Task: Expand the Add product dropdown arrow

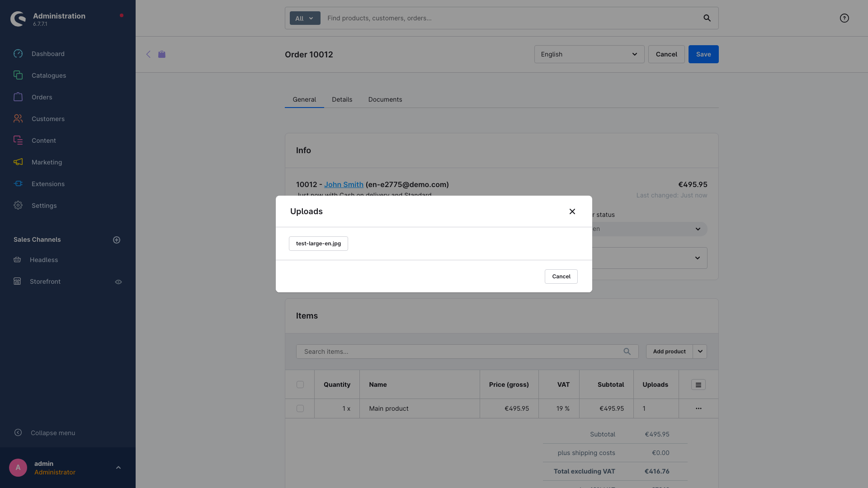Action: [700, 352]
